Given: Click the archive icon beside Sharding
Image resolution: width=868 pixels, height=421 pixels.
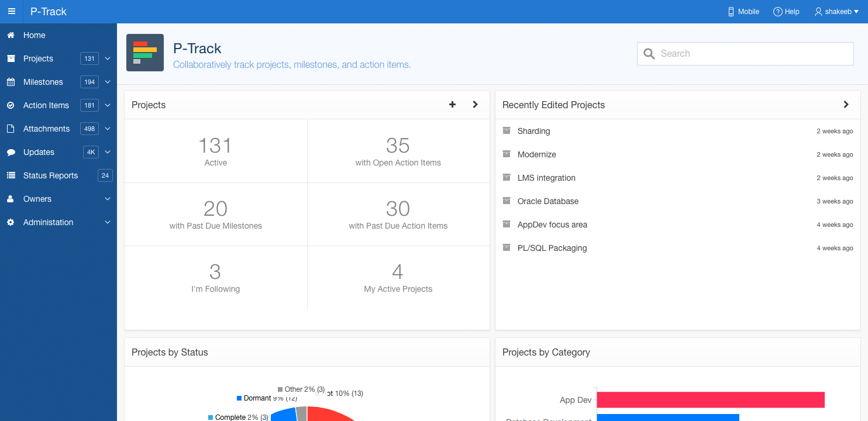Looking at the screenshot, I should tap(507, 131).
